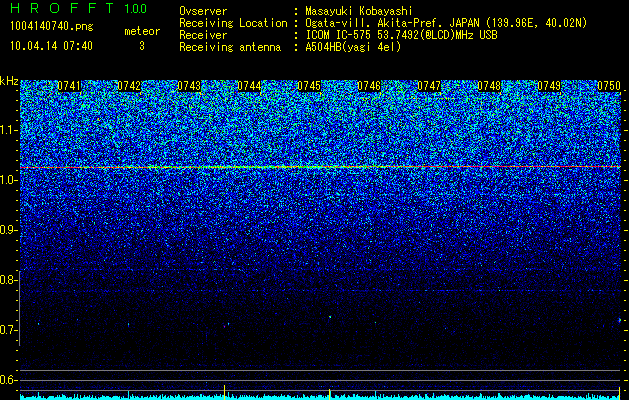Click the 0.6 frequency axis label

point(8,380)
